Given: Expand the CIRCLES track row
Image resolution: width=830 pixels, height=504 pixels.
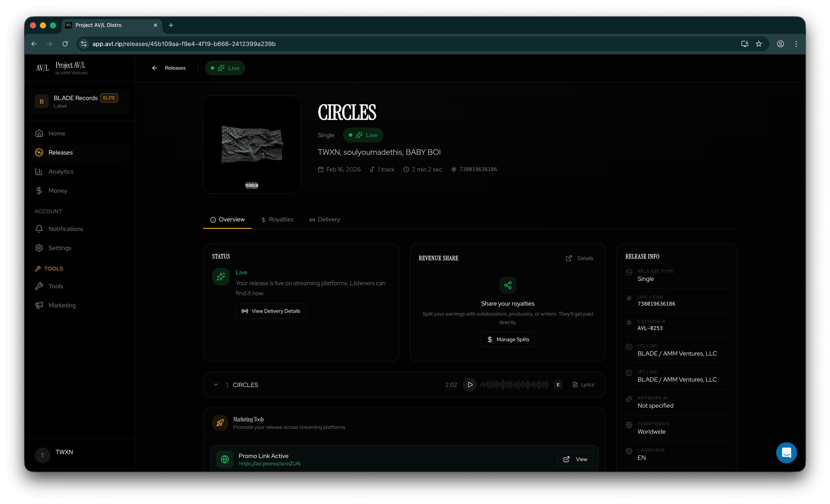Looking at the screenshot, I should click(216, 385).
